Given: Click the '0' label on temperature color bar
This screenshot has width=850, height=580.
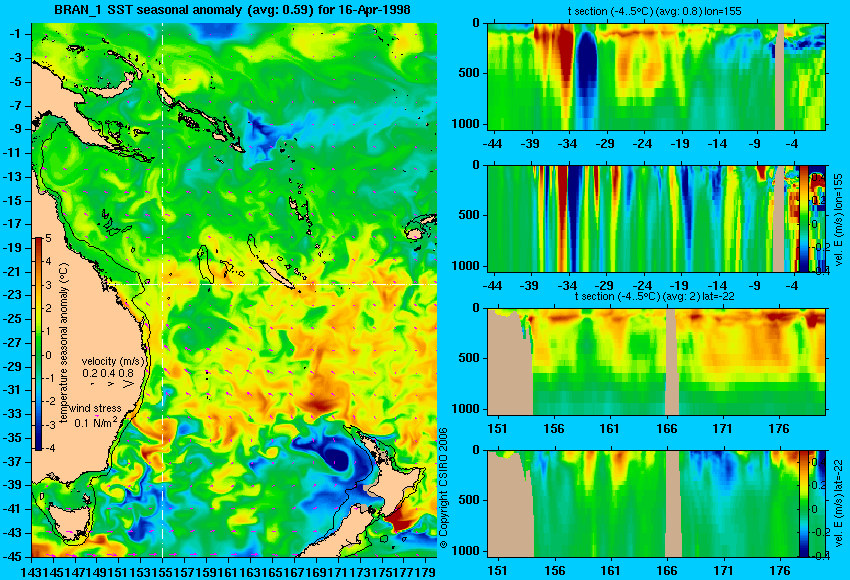Looking at the screenshot, I should (48, 355).
